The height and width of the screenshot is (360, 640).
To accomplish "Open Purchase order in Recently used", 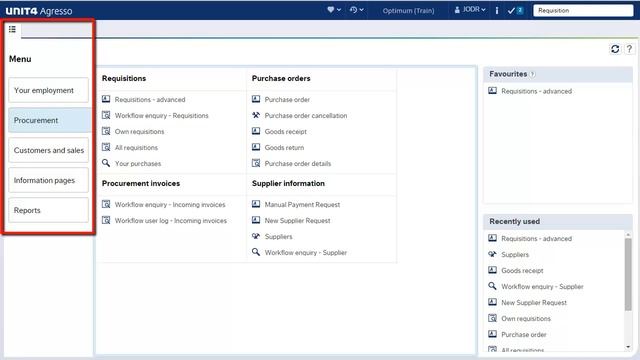I will click(524, 335).
